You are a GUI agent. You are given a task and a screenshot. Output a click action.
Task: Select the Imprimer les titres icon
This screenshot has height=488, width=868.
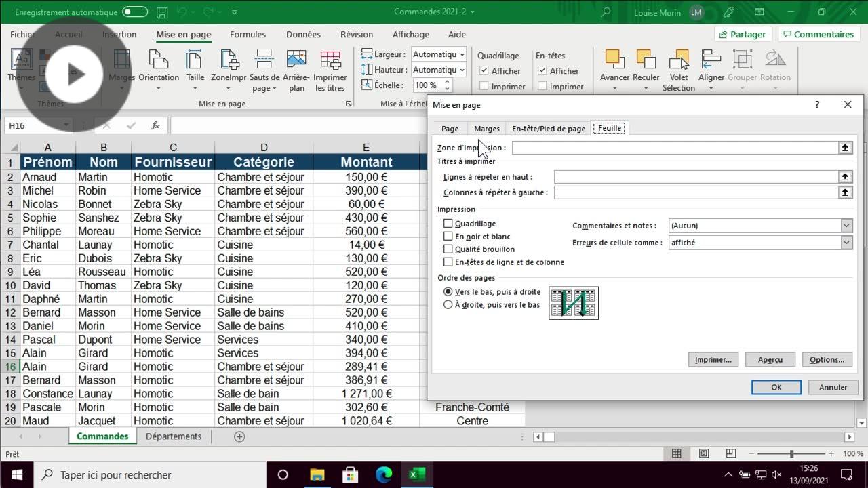click(330, 68)
